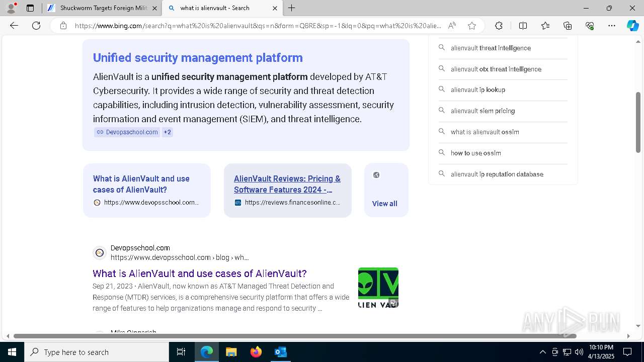Switch to Shuckworm Targets Foreign Military tab
Viewport: 644px width, 362px height.
[x=102, y=8]
